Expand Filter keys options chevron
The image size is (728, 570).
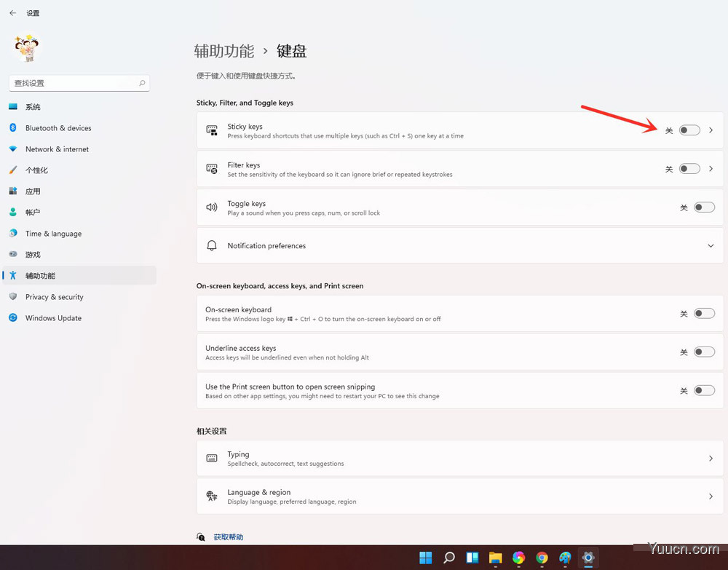[711, 168]
